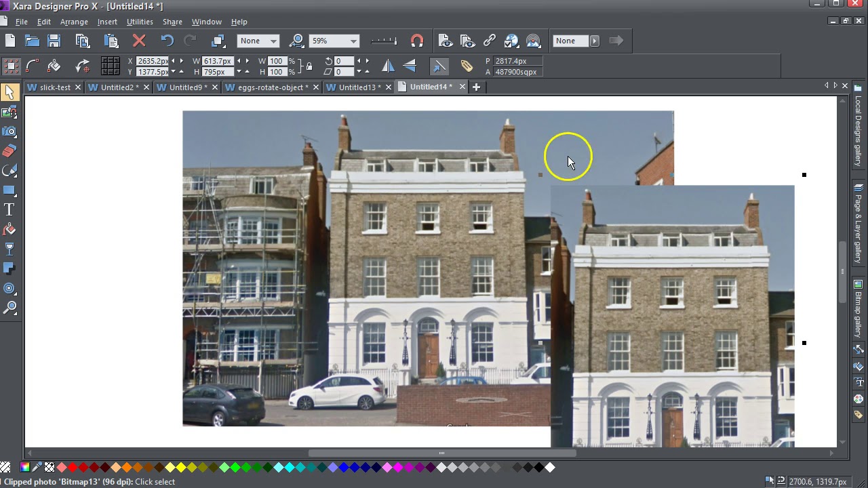Close the Untitled13 tab
This screenshot has width=868, height=488.
click(x=388, y=87)
